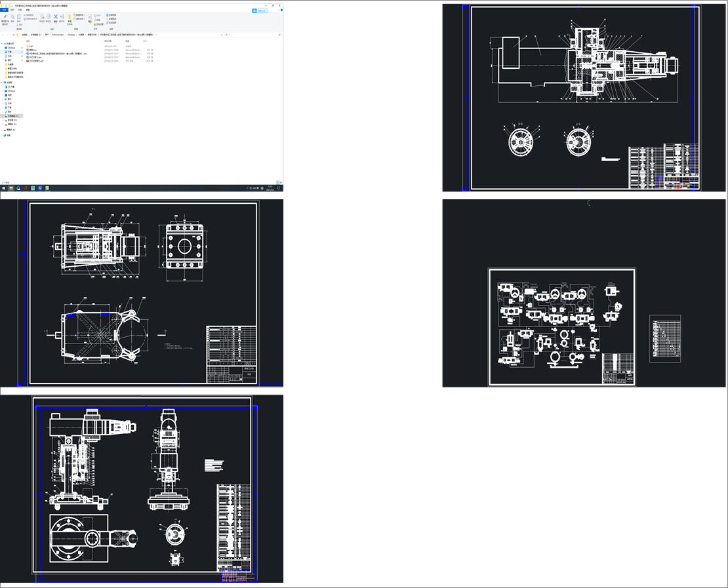The height and width of the screenshot is (588, 728).
Task: Switch to the Home ribbon tab
Action: coord(12,10)
